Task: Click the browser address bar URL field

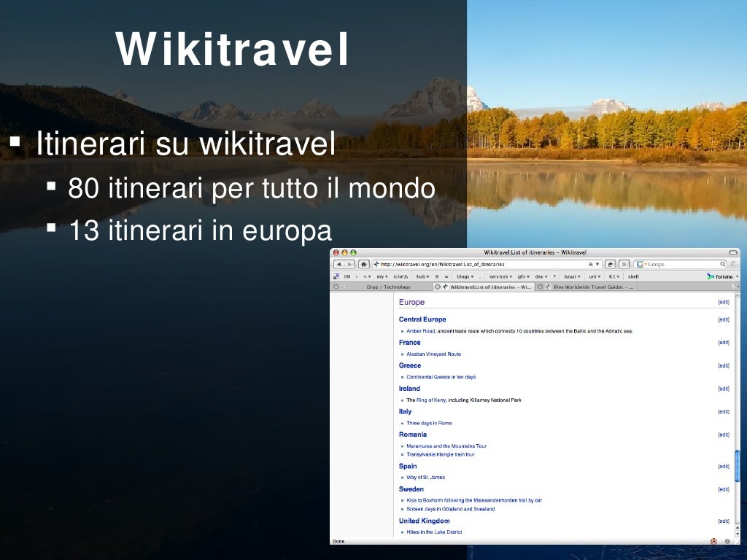Action: pyautogui.click(x=487, y=264)
